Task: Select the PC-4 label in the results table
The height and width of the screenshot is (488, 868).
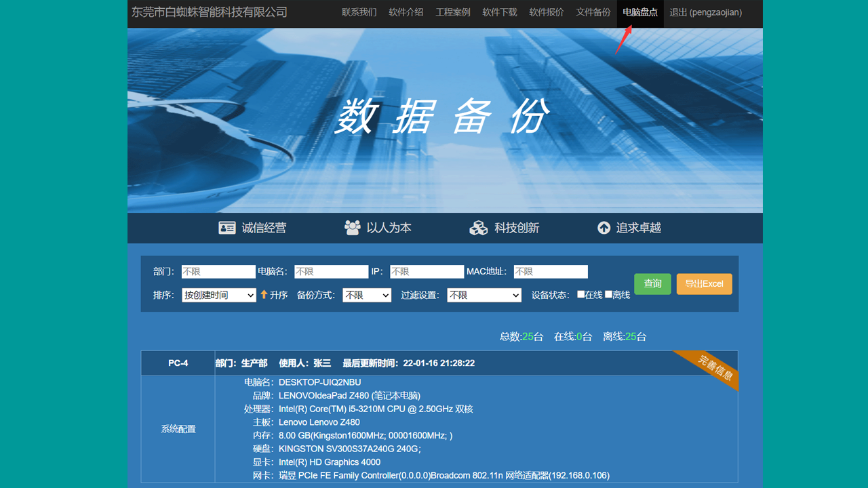Action: tap(178, 363)
